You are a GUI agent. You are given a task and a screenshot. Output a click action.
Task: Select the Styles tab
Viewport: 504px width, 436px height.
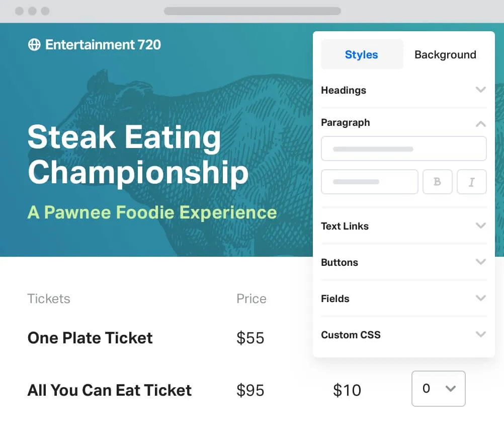[361, 54]
